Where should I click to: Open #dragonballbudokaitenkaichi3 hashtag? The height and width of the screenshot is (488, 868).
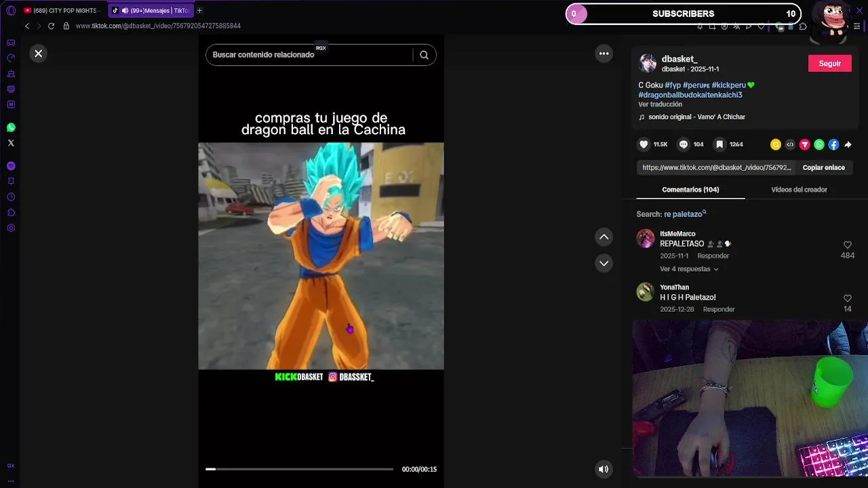[690, 95]
